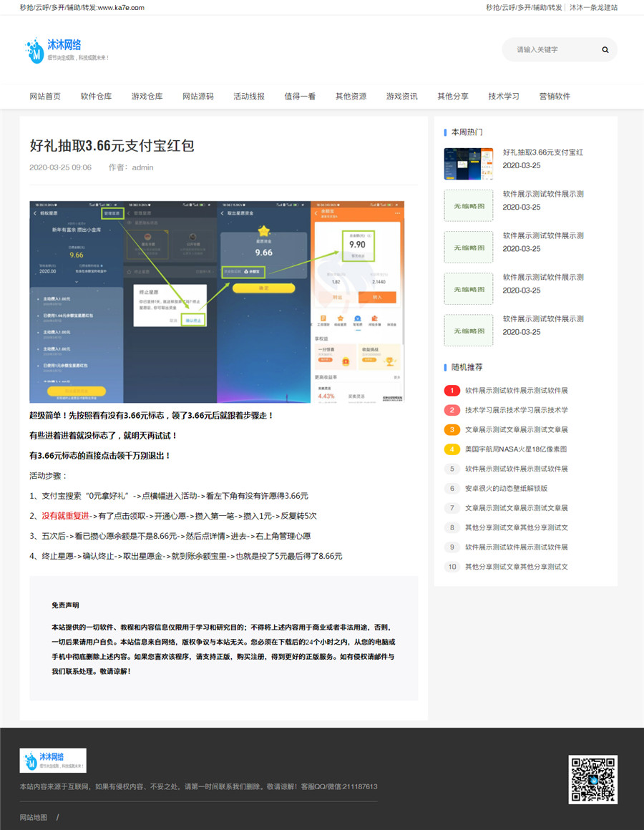The image size is (644, 830).
Task: Open 其他分享 navigation item
Action: (453, 97)
